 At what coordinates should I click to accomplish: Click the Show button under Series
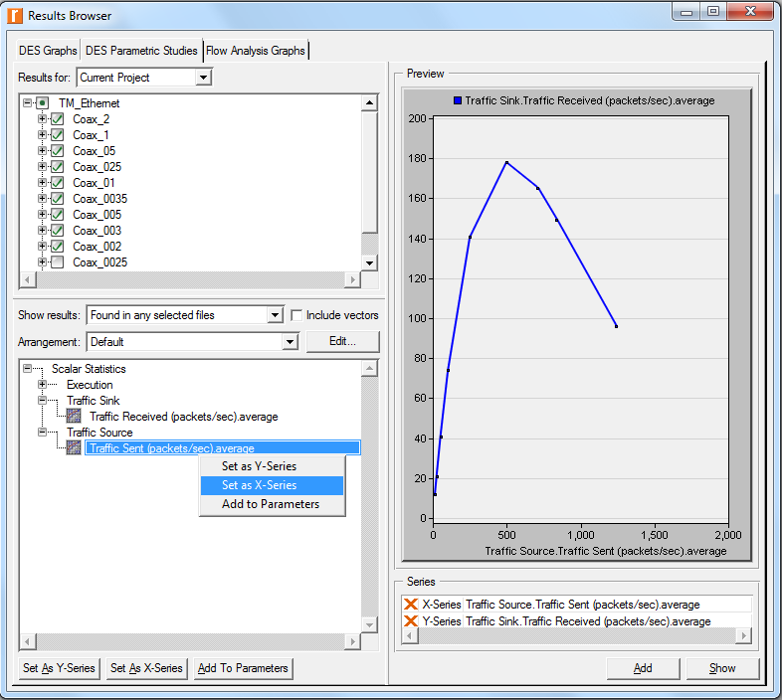(x=722, y=668)
